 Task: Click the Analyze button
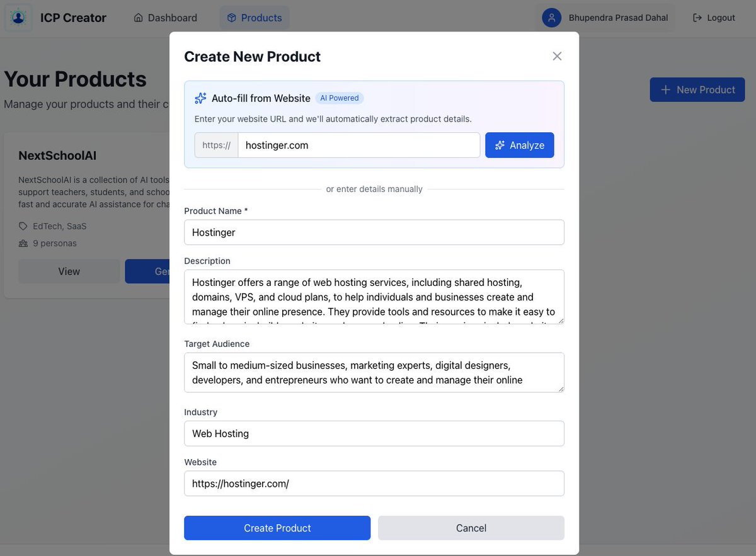[x=520, y=145]
